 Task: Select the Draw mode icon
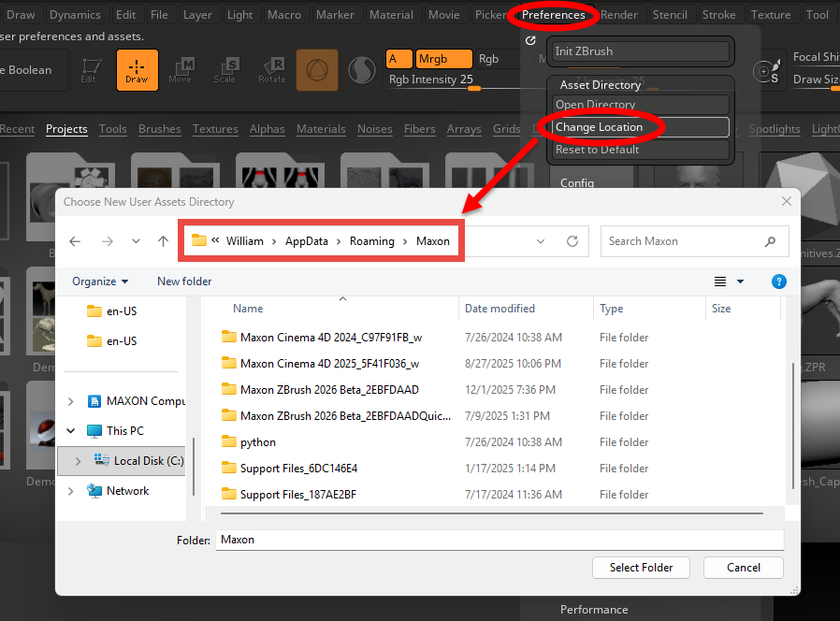tap(137, 70)
